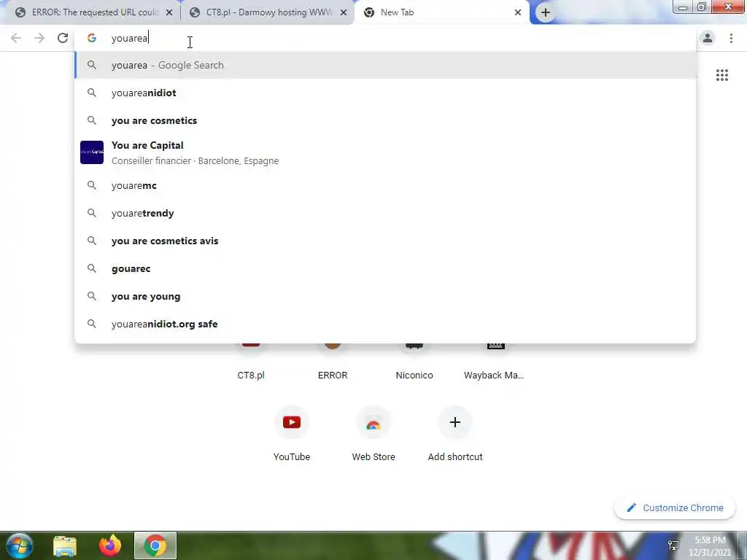Choose the youareanidiot.org safe suggestion
This screenshot has width=747, height=560.
(385, 324)
